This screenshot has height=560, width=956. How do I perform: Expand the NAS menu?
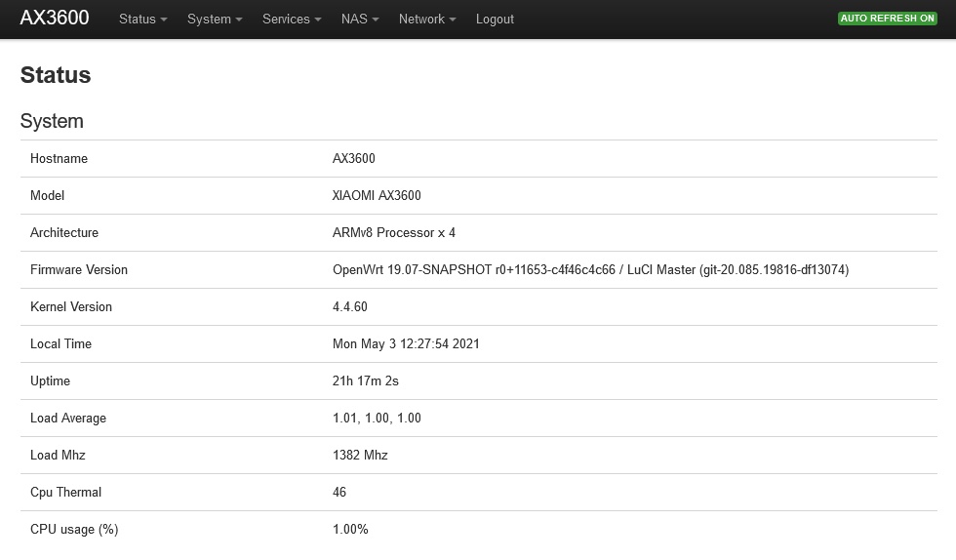pyautogui.click(x=360, y=19)
